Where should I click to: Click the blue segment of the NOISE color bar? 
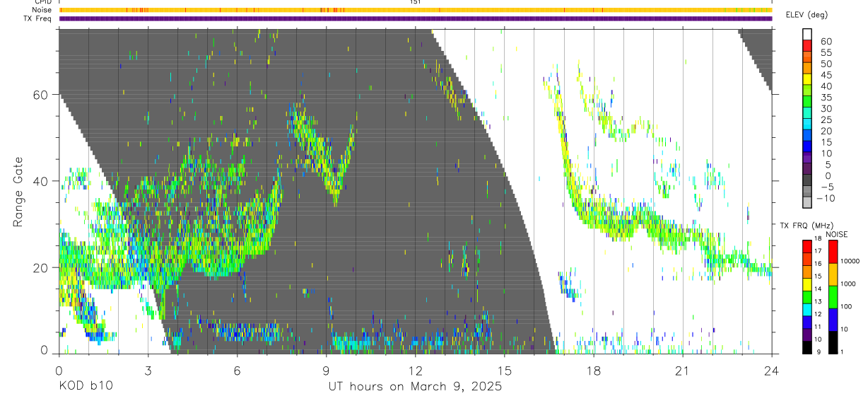pos(833,320)
